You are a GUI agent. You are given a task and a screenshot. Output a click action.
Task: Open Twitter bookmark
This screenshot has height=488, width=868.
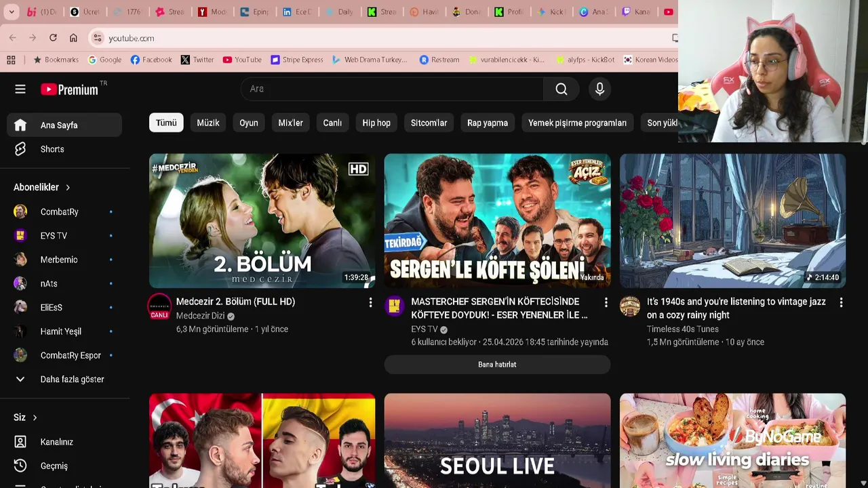[x=197, y=60]
